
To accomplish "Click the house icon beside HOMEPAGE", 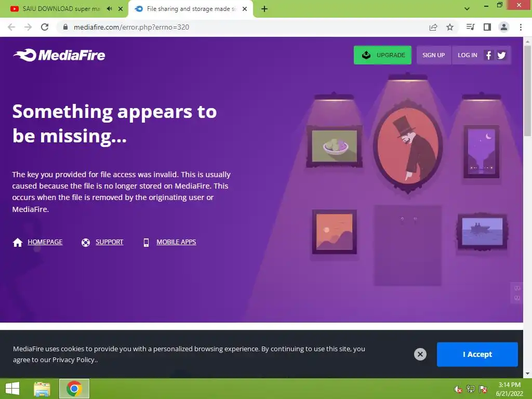I will pos(18,242).
